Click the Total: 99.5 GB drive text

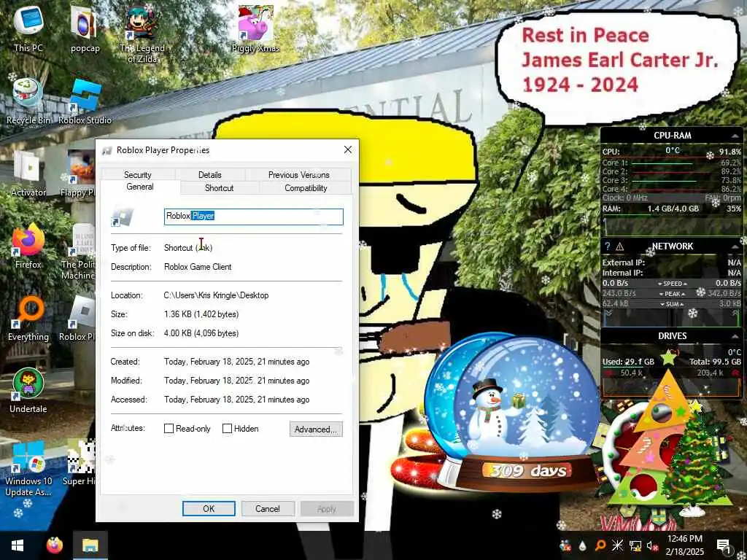click(715, 362)
